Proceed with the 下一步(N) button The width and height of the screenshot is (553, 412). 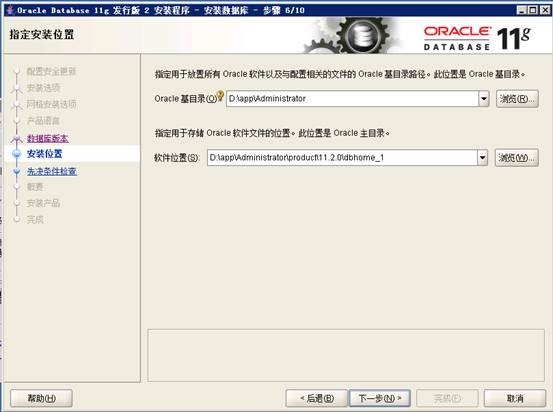pyautogui.click(x=380, y=399)
